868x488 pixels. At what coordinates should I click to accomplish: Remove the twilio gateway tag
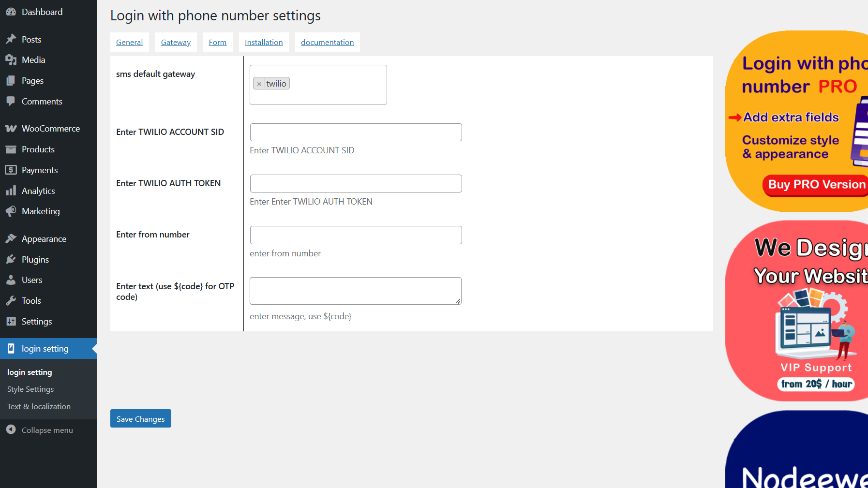pyautogui.click(x=259, y=84)
